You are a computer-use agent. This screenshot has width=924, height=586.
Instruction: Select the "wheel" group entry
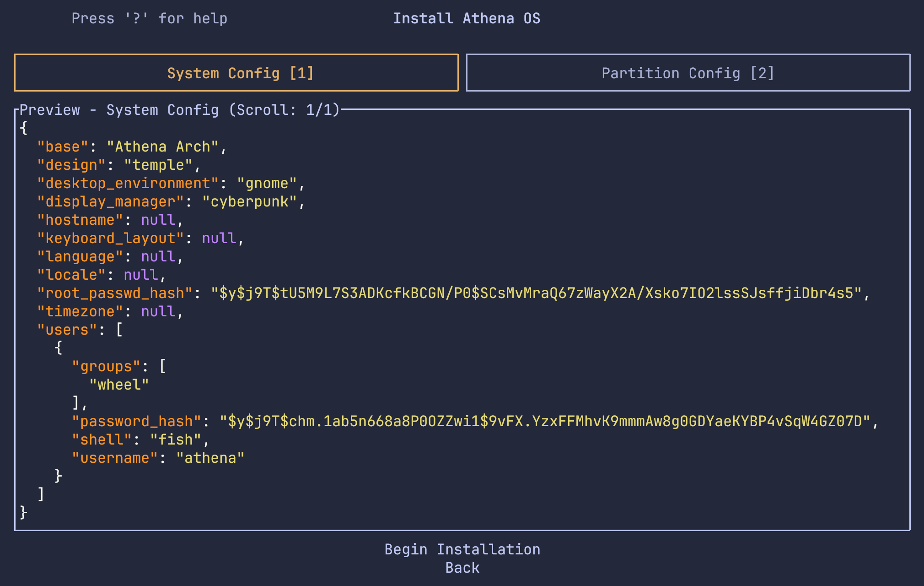click(x=119, y=385)
